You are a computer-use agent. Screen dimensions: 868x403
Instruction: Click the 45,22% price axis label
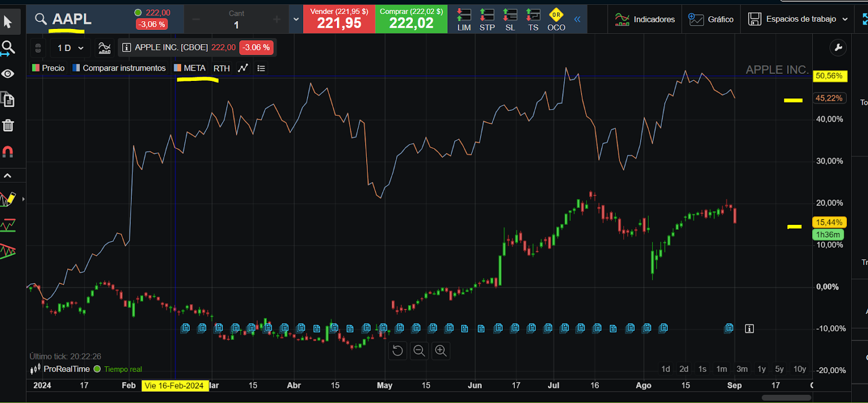829,98
